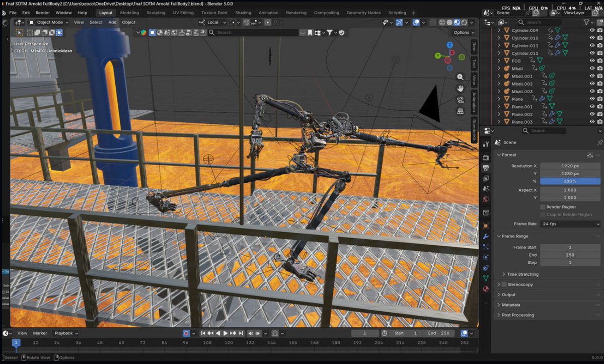604x364 pixels.
Task: Open the View Layer properties tab
Action: click(486, 178)
